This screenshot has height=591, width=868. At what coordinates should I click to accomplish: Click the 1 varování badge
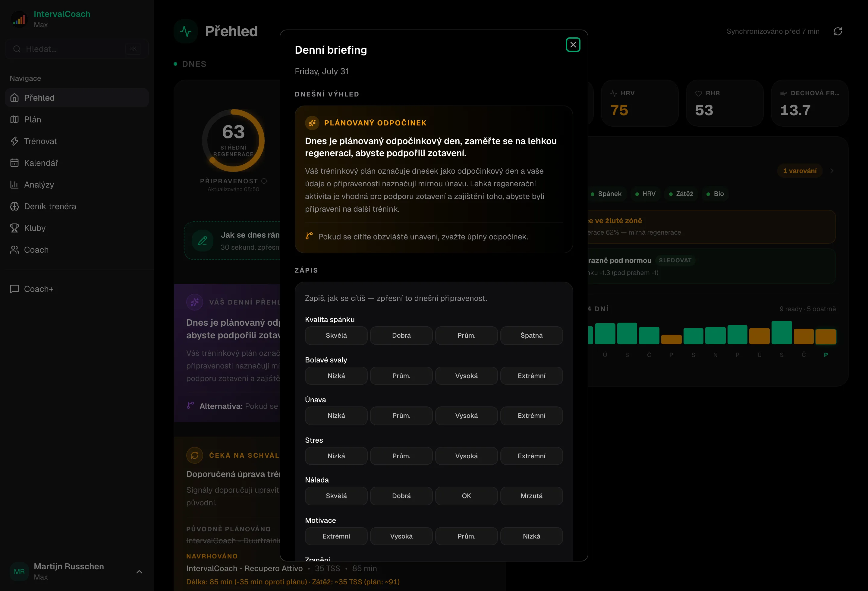pyautogui.click(x=800, y=171)
